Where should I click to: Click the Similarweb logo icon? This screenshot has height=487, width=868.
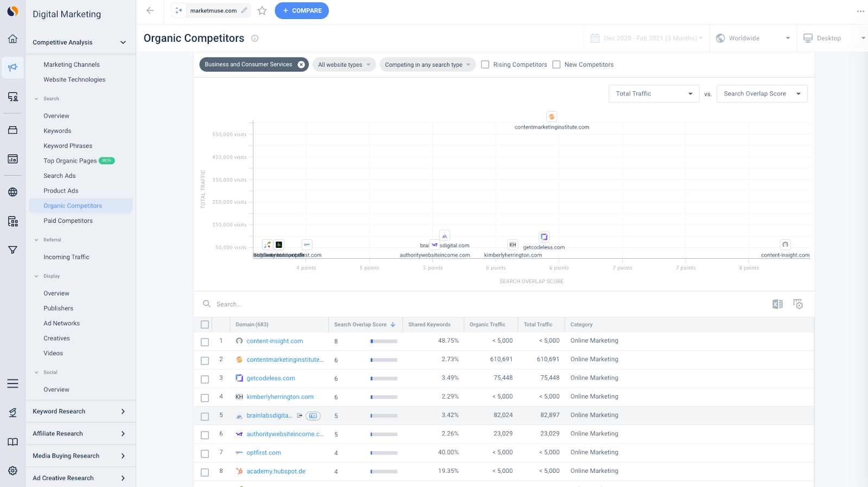pos(12,11)
